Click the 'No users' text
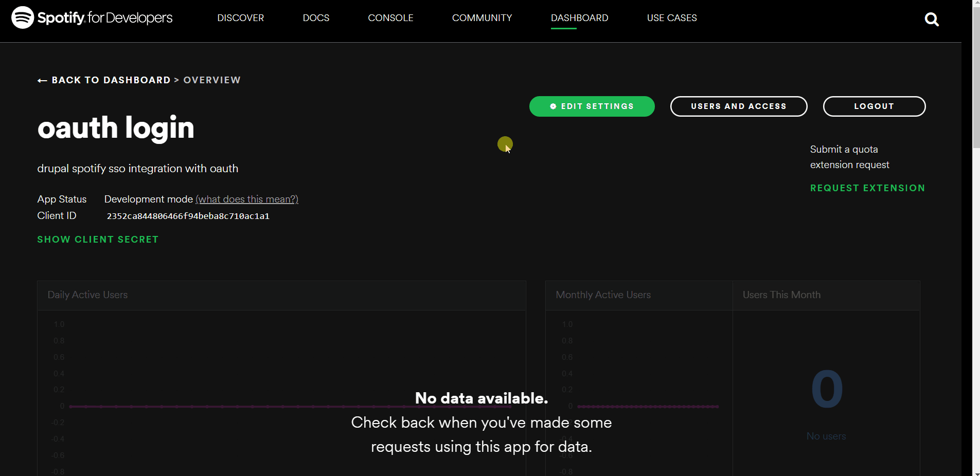Viewport: 980px width, 476px height. (x=826, y=436)
